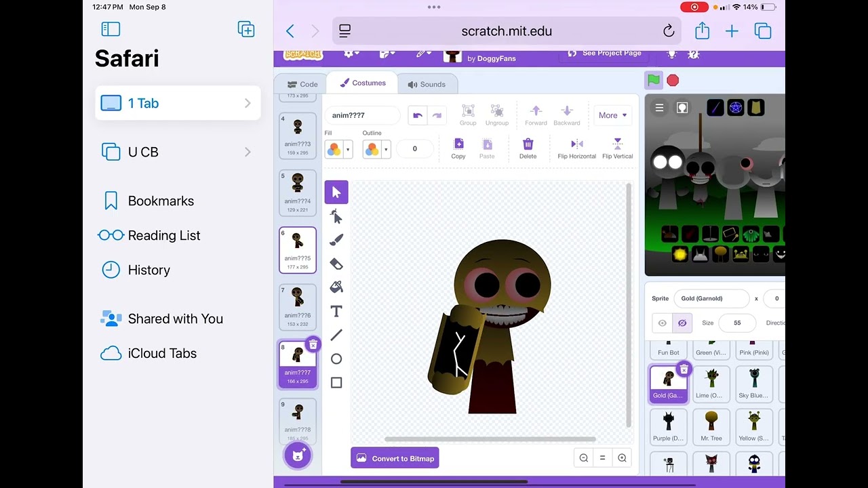The image size is (868, 488).
Task: Reload the Safari page
Action: [669, 31]
